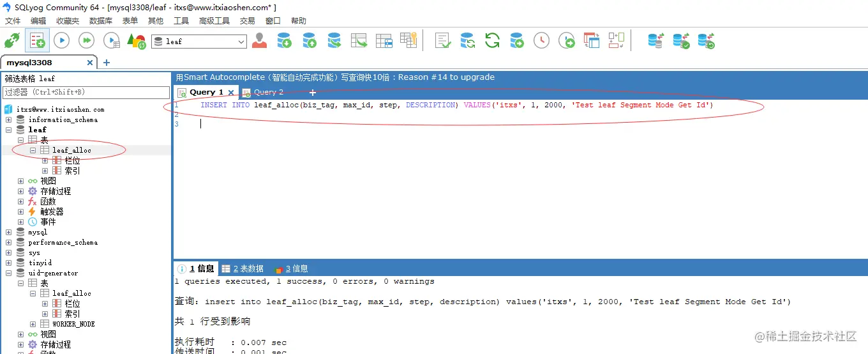Open the user manager person icon
The height and width of the screenshot is (354, 868).
point(259,41)
